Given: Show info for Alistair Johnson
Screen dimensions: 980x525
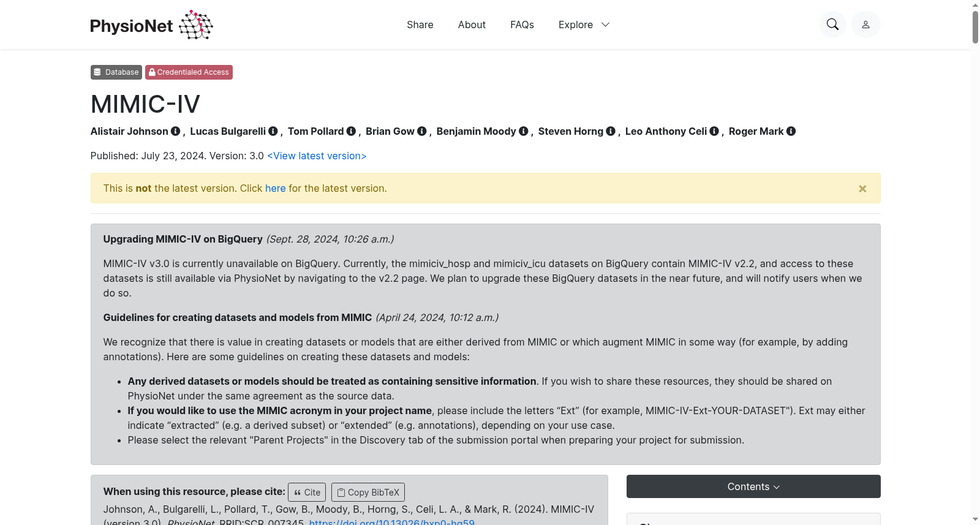Looking at the screenshot, I should 175,131.
